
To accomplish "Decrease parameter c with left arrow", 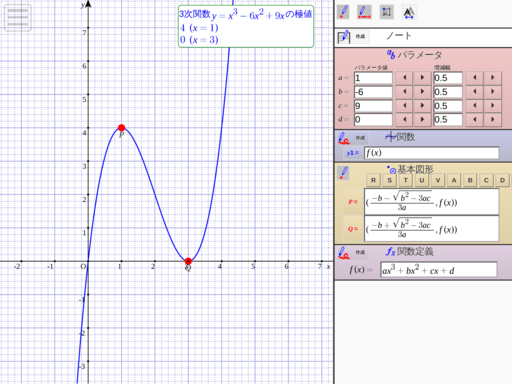I will tap(404, 106).
